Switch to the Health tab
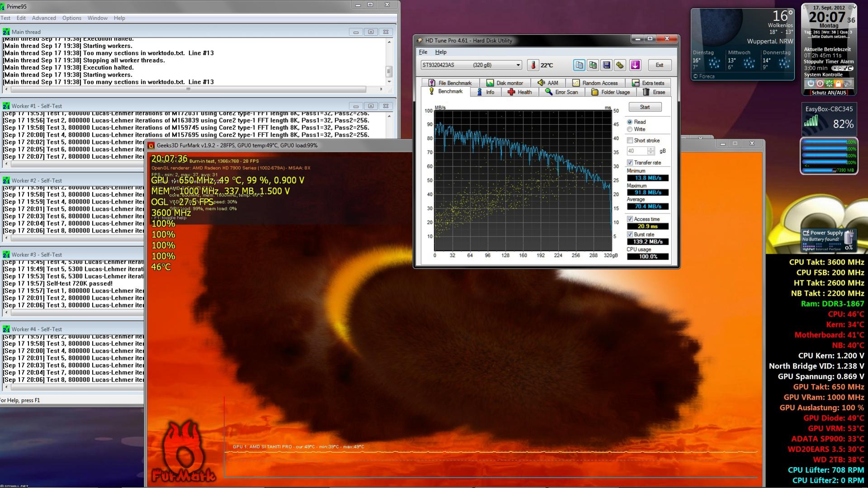 coord(520,92)
